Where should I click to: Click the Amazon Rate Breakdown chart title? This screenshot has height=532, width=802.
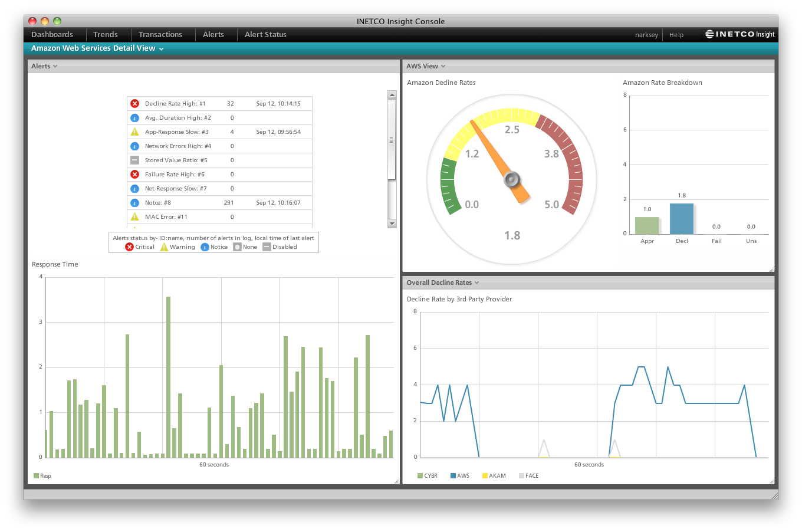point(662,83)
